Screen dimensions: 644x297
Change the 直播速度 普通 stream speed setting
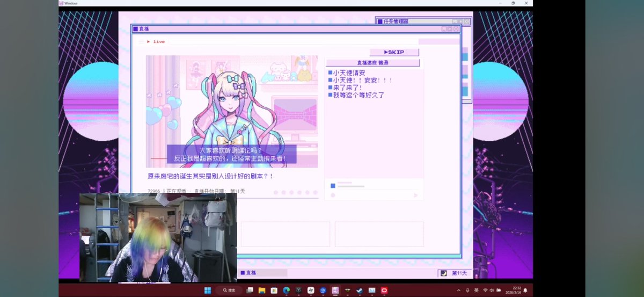point(373,63)
